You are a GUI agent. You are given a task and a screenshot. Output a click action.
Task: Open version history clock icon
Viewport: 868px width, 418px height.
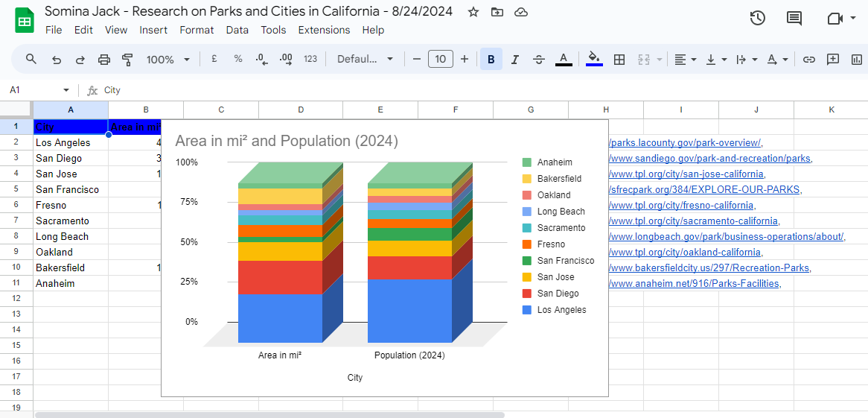point(757,19)
